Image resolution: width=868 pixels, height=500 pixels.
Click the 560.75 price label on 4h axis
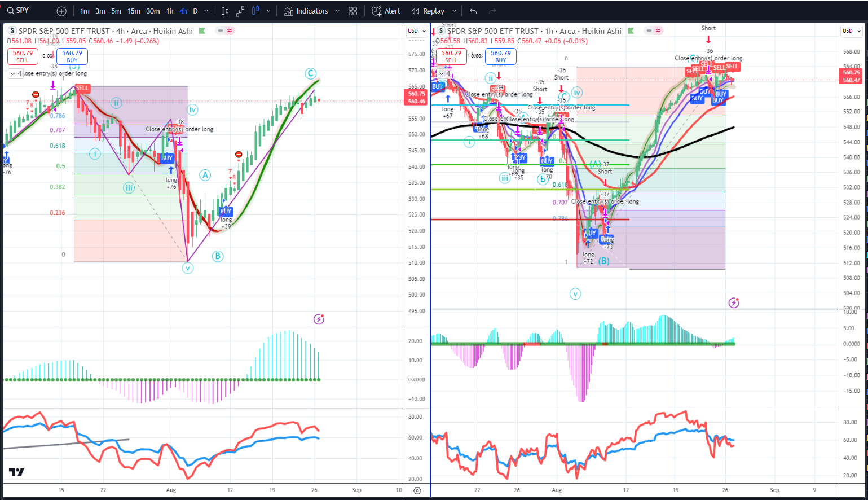click(416, 94)
